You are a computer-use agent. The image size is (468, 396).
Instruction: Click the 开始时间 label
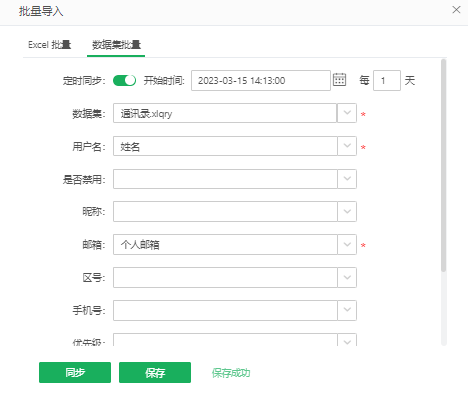164,81
